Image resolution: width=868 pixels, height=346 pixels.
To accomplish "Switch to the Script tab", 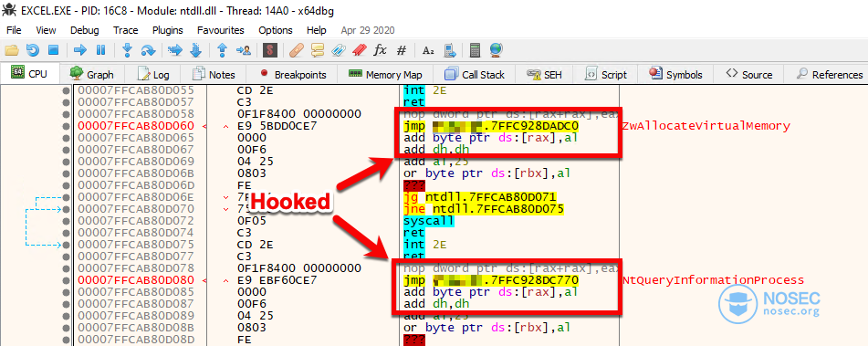I will [606, 74].
